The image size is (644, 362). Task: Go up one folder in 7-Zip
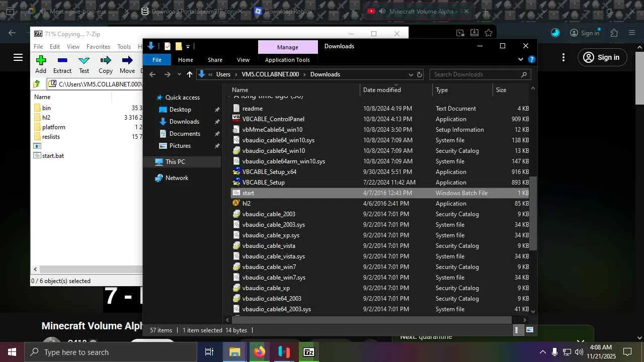[x=37, y=84]
